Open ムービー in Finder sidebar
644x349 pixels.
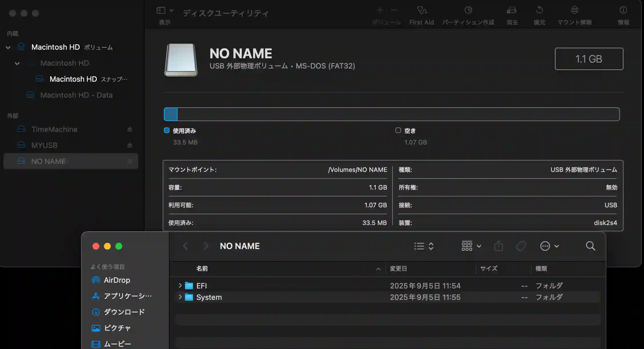(x=111, y=344)
